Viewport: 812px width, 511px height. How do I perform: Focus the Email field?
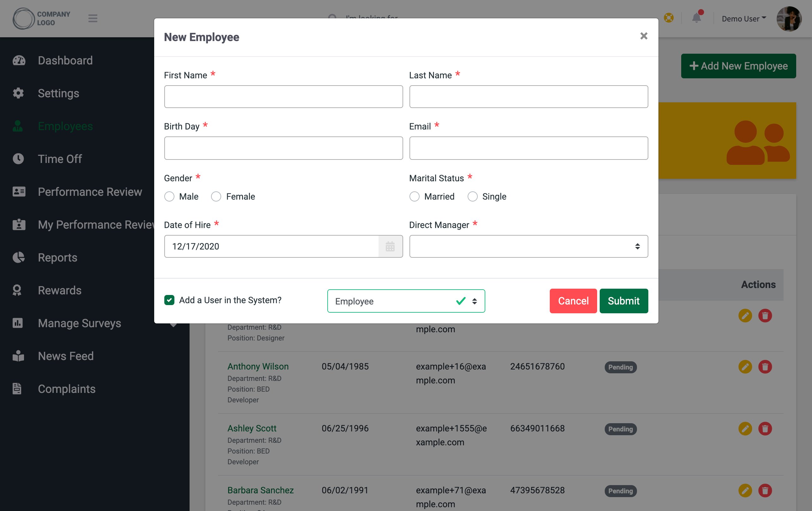[x=528, y=148]
